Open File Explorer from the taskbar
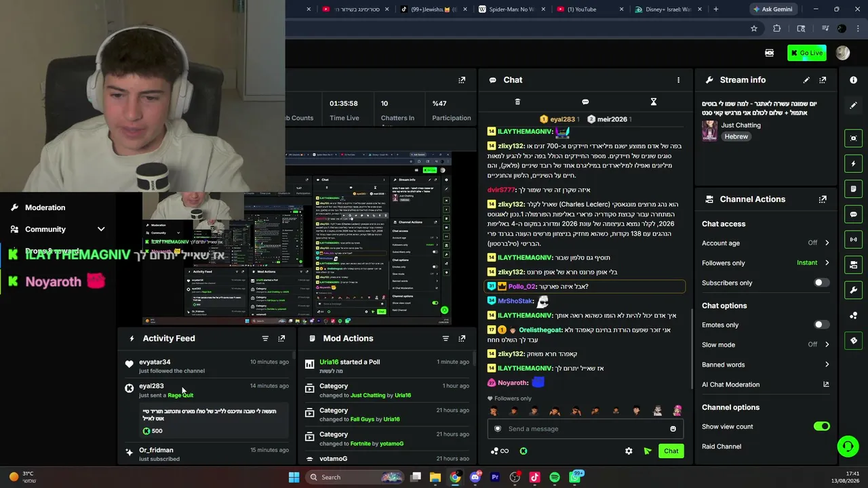 [435, 477]
